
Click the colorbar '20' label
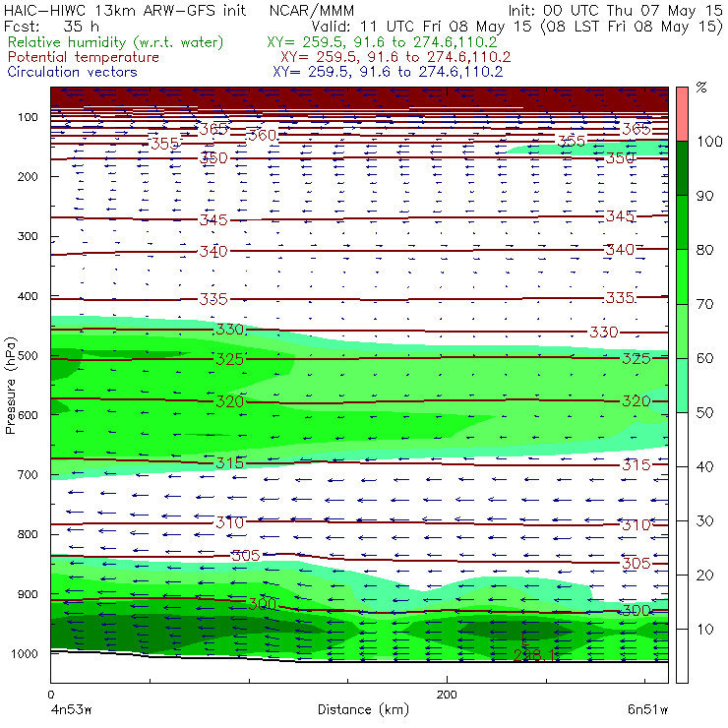click(x=704, y=576)
